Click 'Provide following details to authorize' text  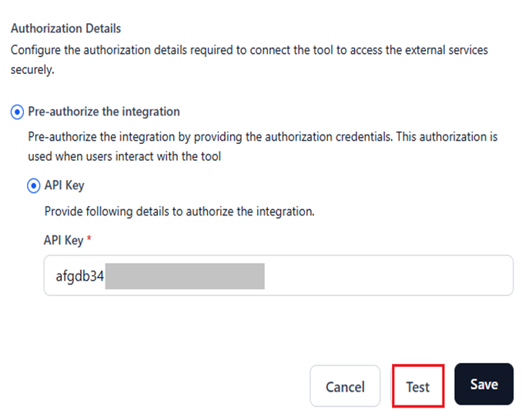tap(179, 212)
